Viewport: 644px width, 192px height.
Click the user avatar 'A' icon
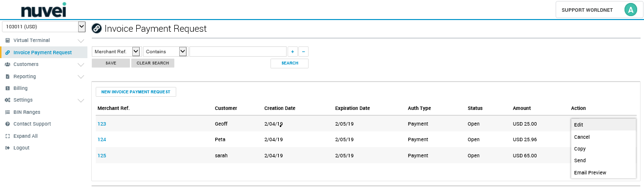click(x=631, y=10)
